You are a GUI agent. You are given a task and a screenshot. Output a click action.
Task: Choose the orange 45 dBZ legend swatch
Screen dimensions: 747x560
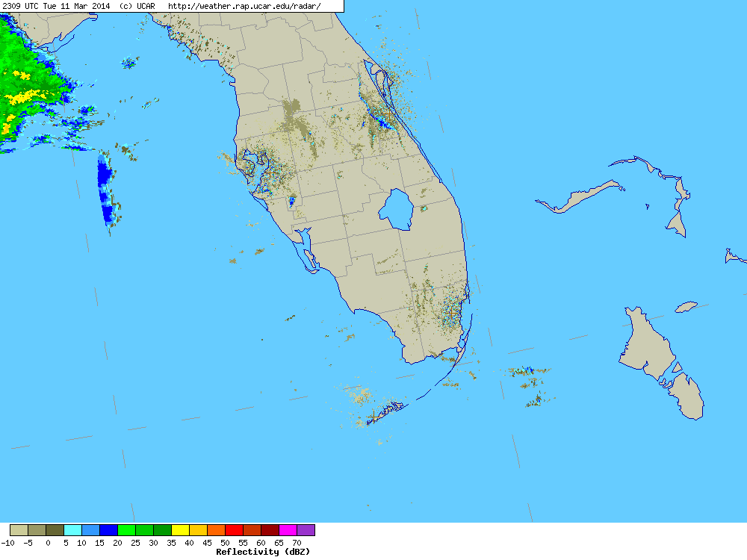point(217,530)
